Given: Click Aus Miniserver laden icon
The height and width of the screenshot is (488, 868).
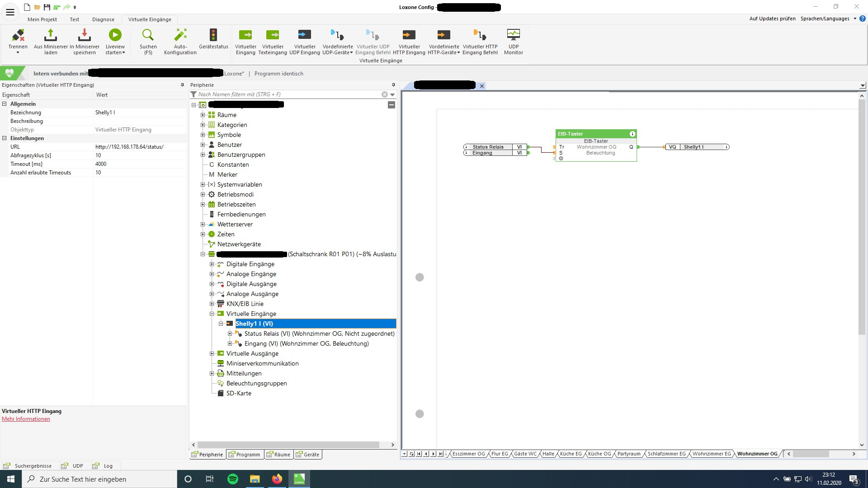Looking at the screenshot, I should point(51,35).
